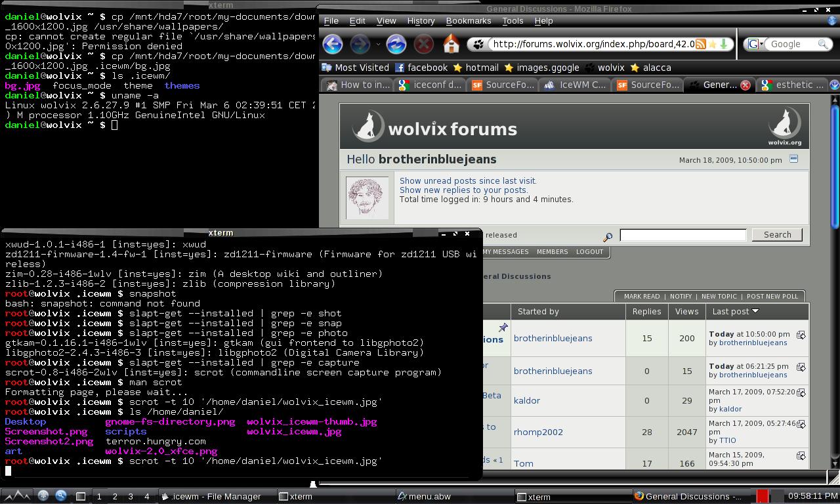Click the wolvix.org wolf logo
Screen dimensions: 840x504
click(785, 127)
